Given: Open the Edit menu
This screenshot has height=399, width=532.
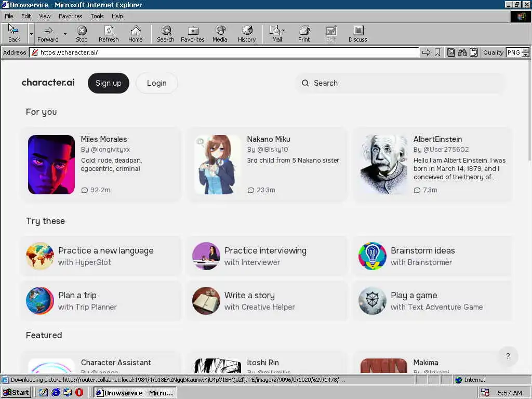Looking at the screenshot, I should pyautogui.click(x=26, y=16).
